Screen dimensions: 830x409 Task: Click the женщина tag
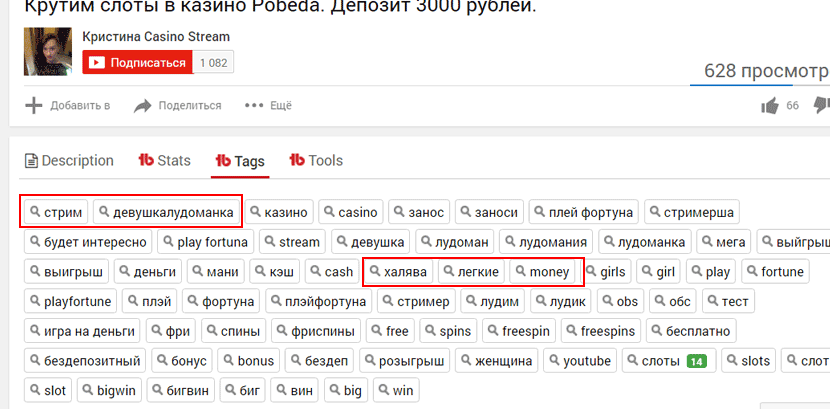pyautogui.click(x=497, y=360)
